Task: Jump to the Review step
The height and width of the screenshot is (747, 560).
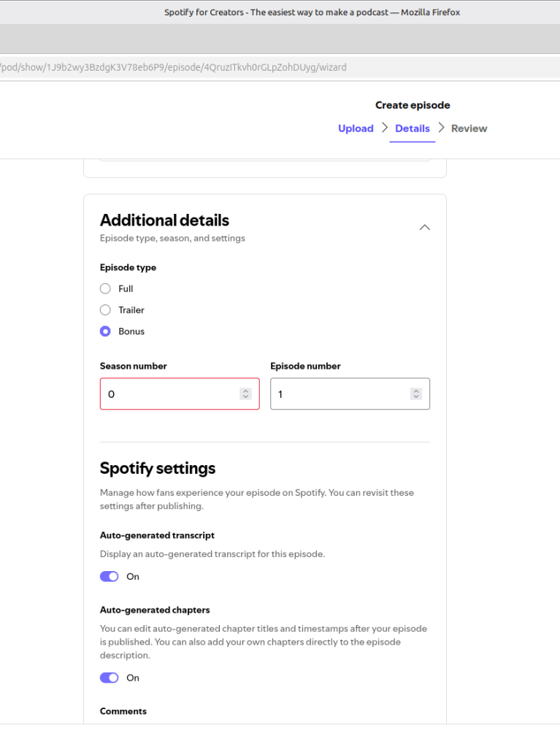Action: (x=469, y=129)
